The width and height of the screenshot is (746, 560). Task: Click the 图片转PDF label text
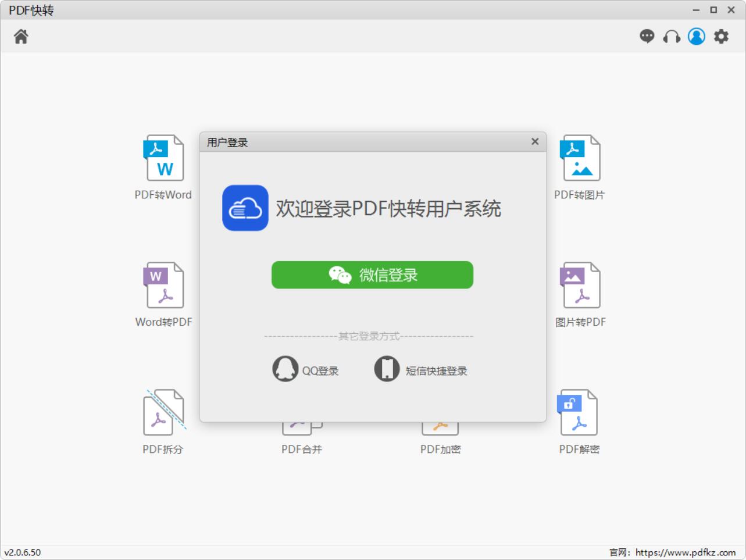(580, 322)
